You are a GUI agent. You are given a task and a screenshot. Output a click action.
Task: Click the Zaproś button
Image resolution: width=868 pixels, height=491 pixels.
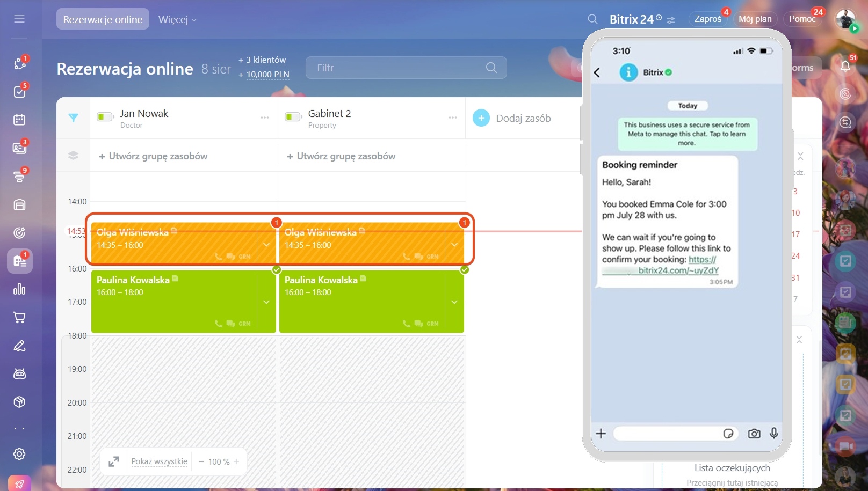coord(708,19)
